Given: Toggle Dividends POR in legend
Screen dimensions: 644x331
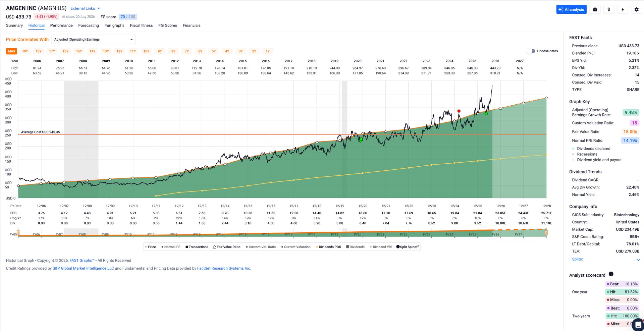Looking at the screenshot, I should 328,247.
